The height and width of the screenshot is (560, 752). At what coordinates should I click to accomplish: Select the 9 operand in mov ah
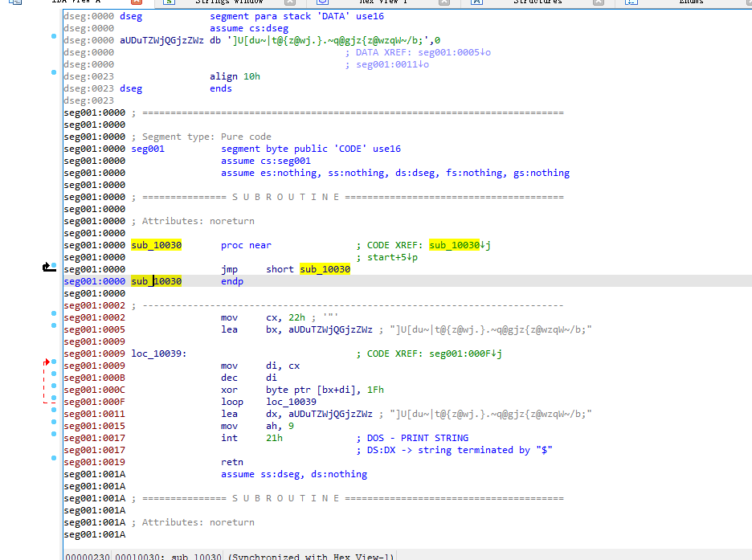[291, 426]
